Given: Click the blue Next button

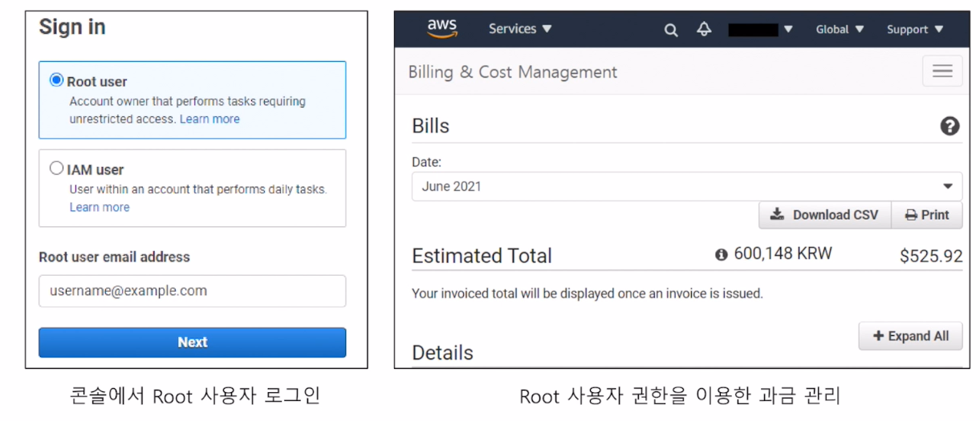Looking at the screenshot, I should (193, 342).
